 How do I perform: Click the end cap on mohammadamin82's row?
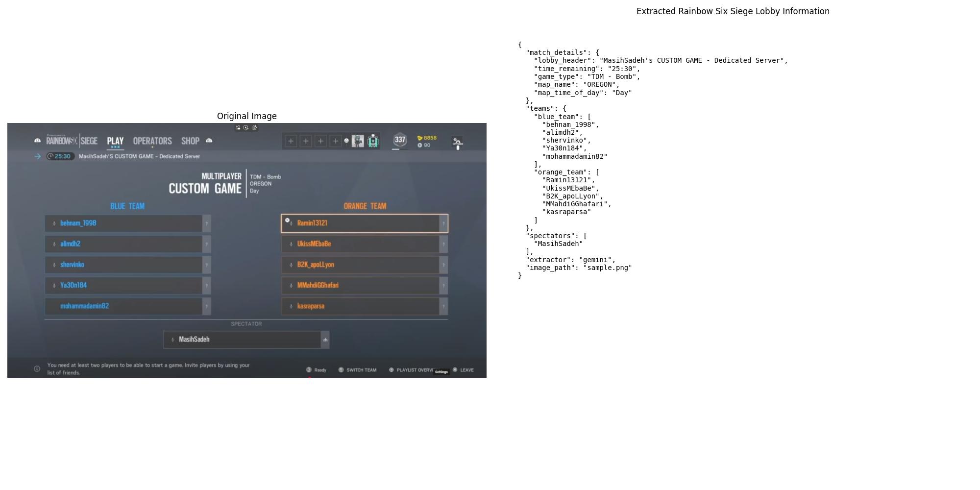(207, 306)
